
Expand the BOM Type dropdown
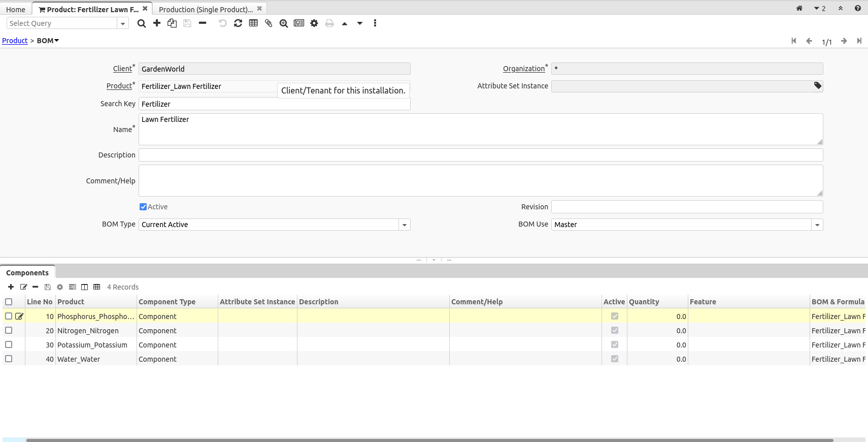click(x=404, y=225)
